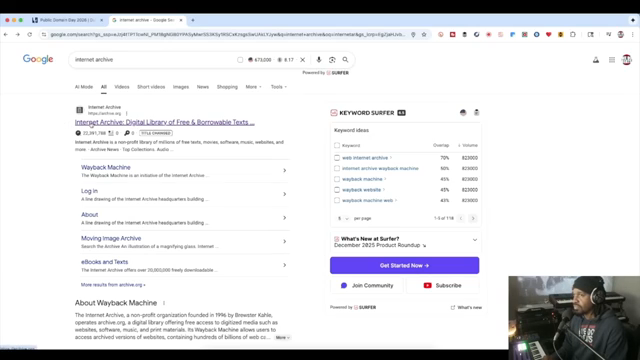The image size is (640, 360).
Task: Check the 'wayback machine web' keyword box
Action: click(337, 200)
